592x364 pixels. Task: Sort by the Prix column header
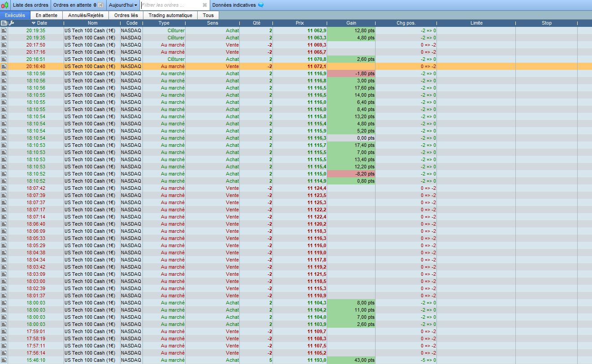(x=300, y=23)
